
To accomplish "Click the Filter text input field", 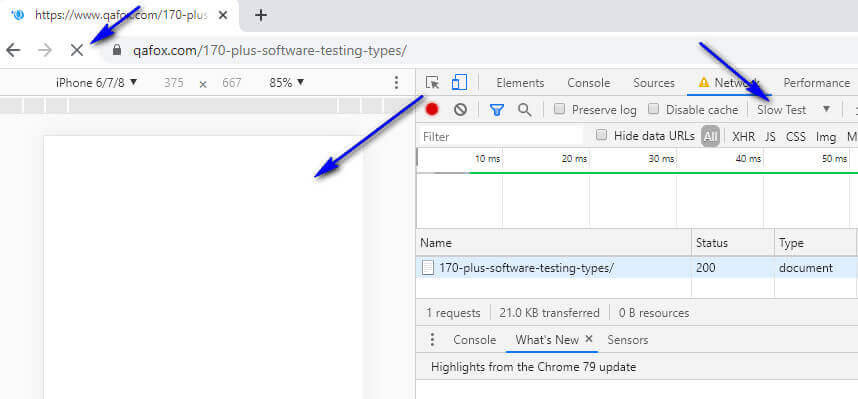I will pyautogui.click(x=501, y=136).
